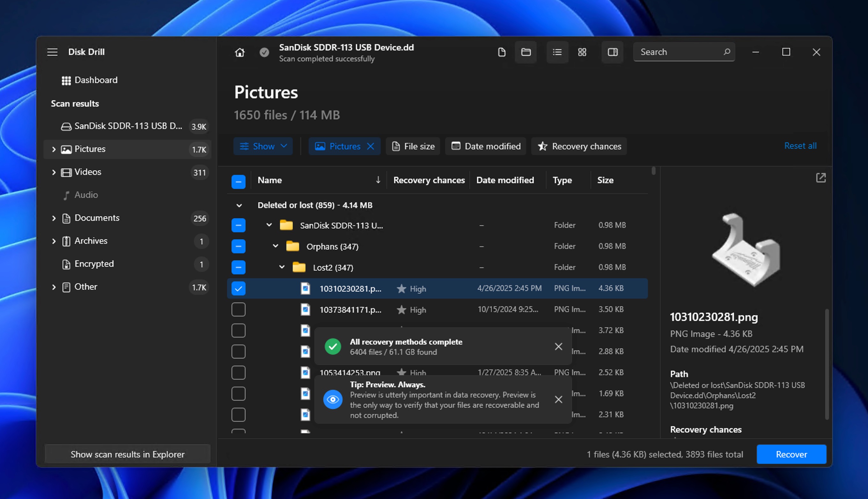
Task: Open the Show filter dropdown
Action: click(x=263, y=146)
